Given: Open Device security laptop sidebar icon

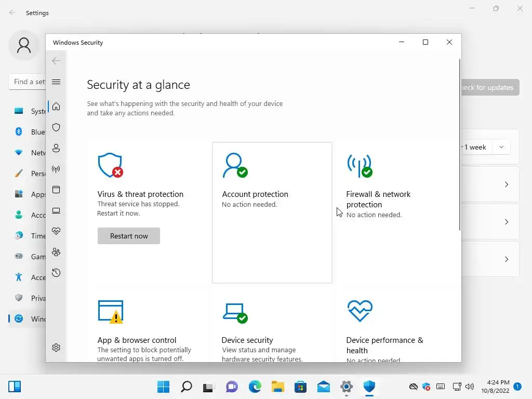Looking at the screenshot, I should 56,211.
